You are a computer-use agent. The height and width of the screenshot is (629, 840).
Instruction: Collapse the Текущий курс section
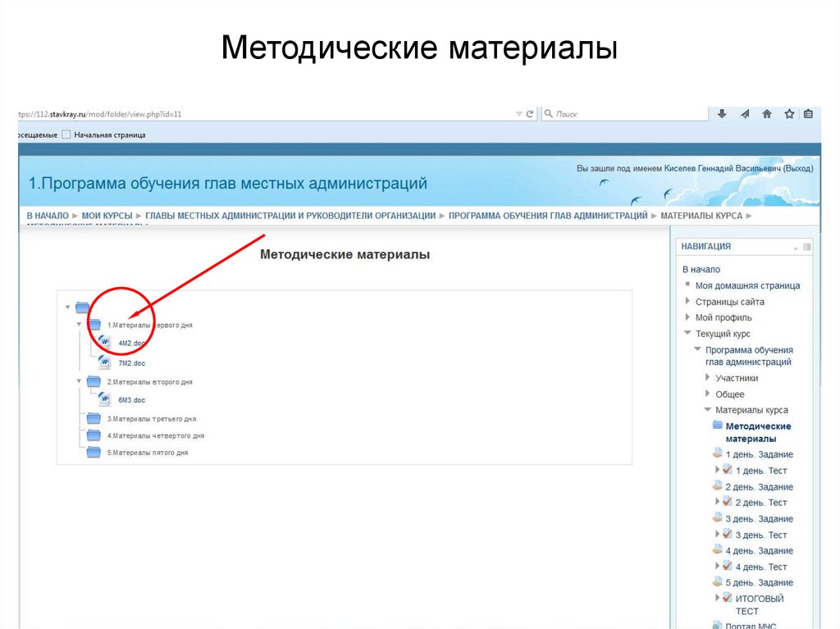pyautogui.click(x=688, y=333)
